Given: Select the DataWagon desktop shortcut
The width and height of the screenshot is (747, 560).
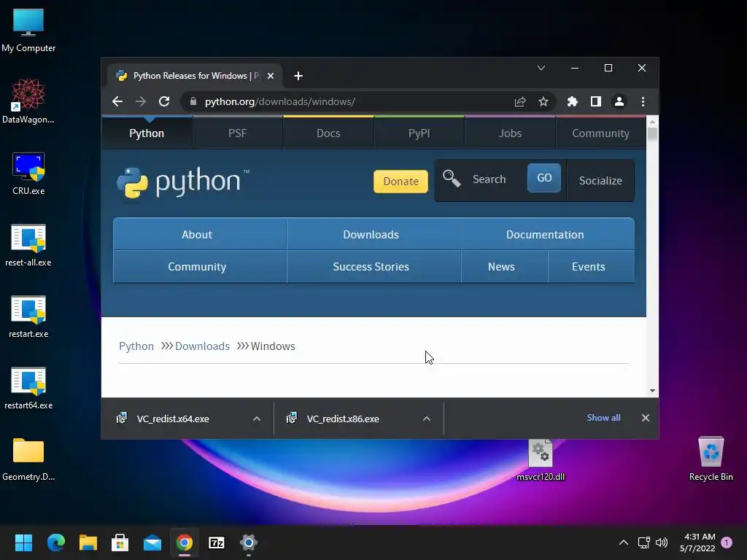Looking at the screenshot, I should click(x=28, y=101).
